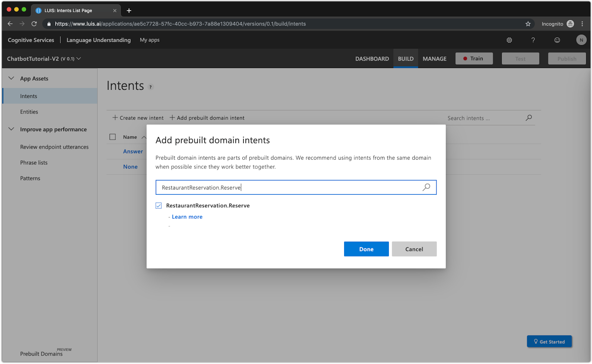Open the Learn more link
This screenshot has width=592, height=364.
(187, 217)
